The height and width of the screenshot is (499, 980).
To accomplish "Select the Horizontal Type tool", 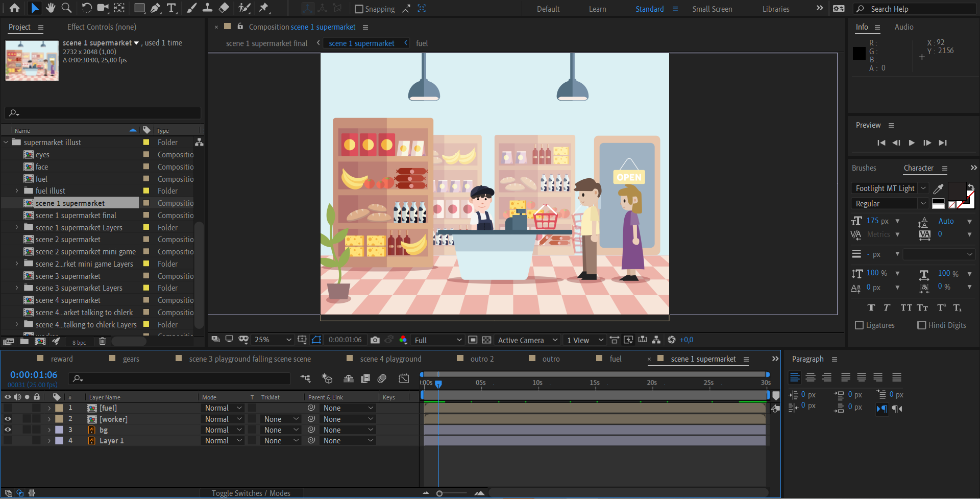I will pyautogui.click(x=171, y=8).
